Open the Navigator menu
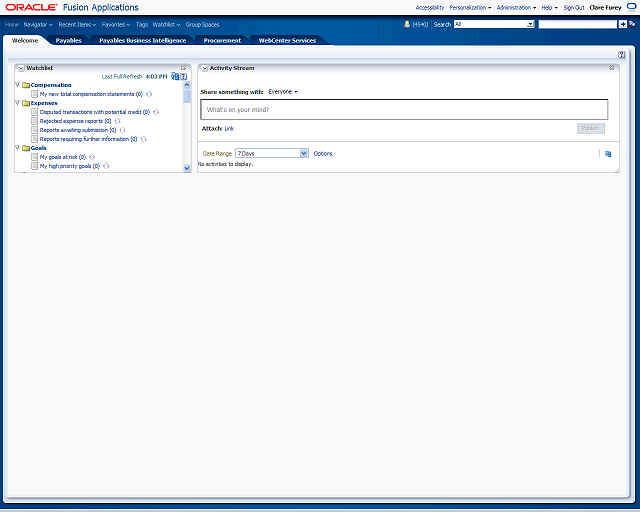Image resolution: width=640 pixels, height=512 pixels. [x=38, y=24]
